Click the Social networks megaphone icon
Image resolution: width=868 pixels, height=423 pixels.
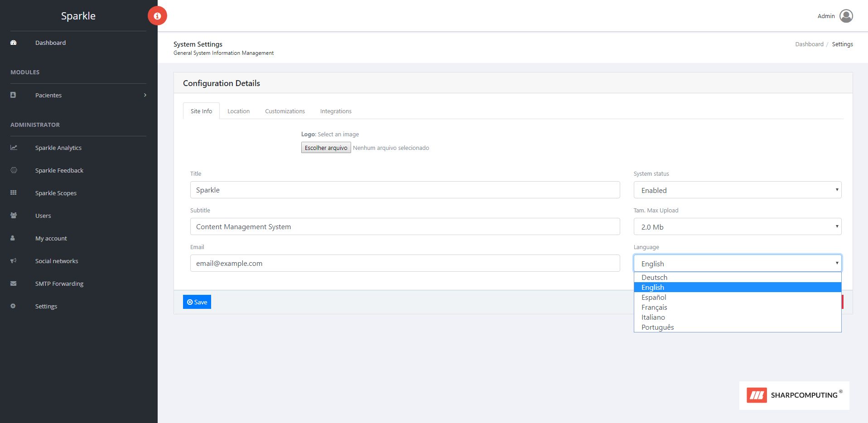coord(14,261)
